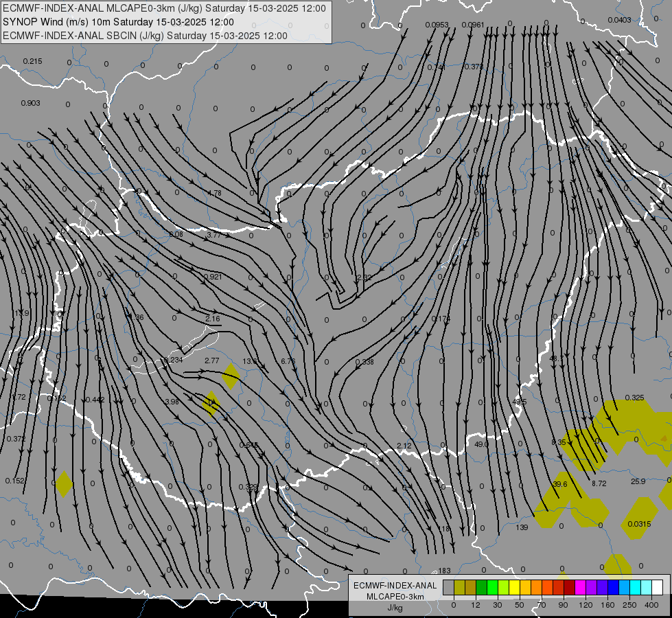Click the gray swatch in the legend

448,587
